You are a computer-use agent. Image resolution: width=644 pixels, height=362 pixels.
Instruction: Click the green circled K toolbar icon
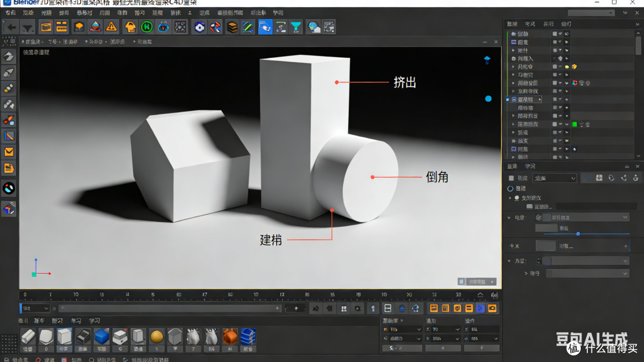tap(147, 27)
